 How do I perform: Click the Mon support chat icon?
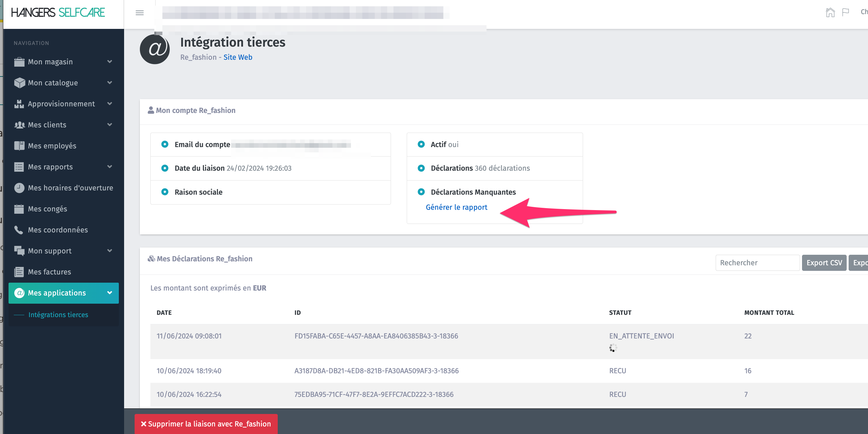point(19,251)
